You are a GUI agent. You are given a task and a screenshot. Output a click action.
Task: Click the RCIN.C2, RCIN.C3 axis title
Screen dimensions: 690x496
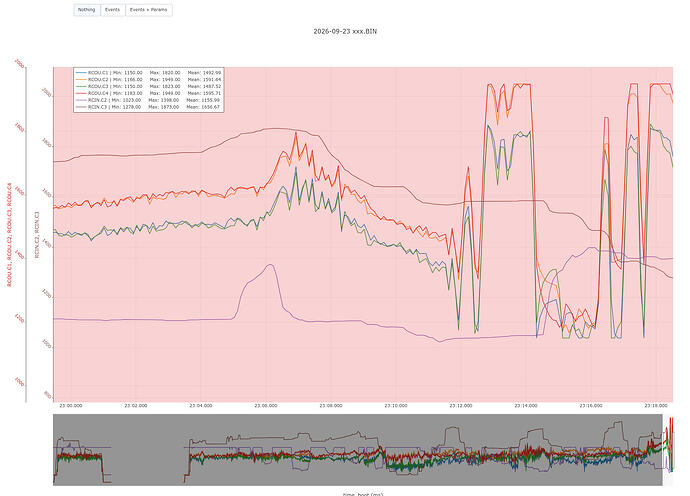tap(37, 234)
